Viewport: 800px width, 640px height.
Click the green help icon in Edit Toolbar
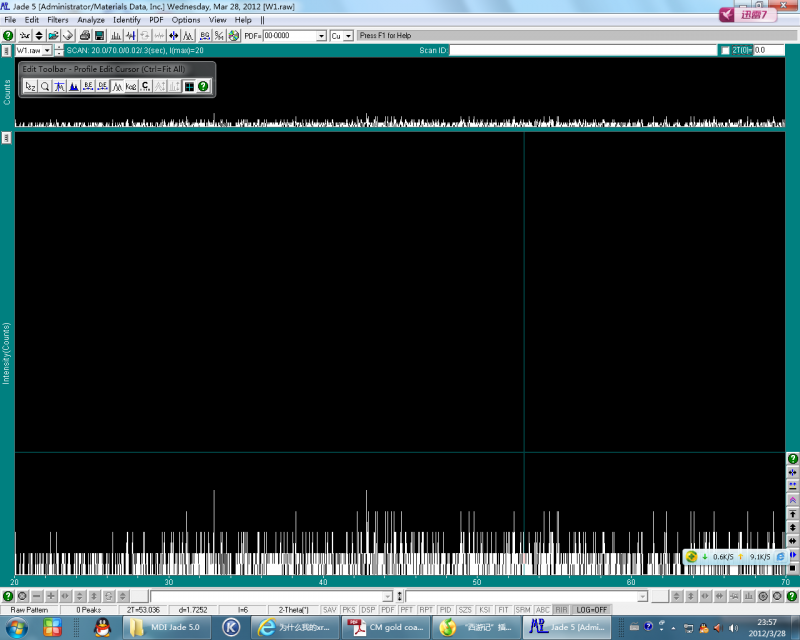203,86
